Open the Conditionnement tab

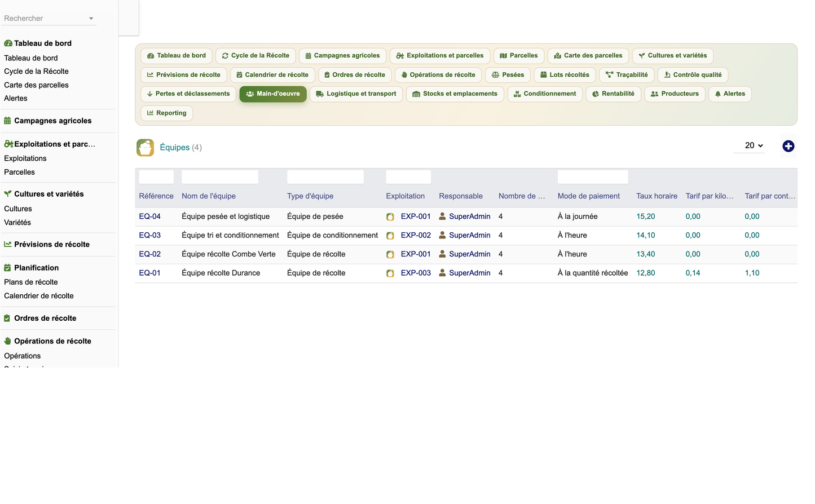point(545,94)
